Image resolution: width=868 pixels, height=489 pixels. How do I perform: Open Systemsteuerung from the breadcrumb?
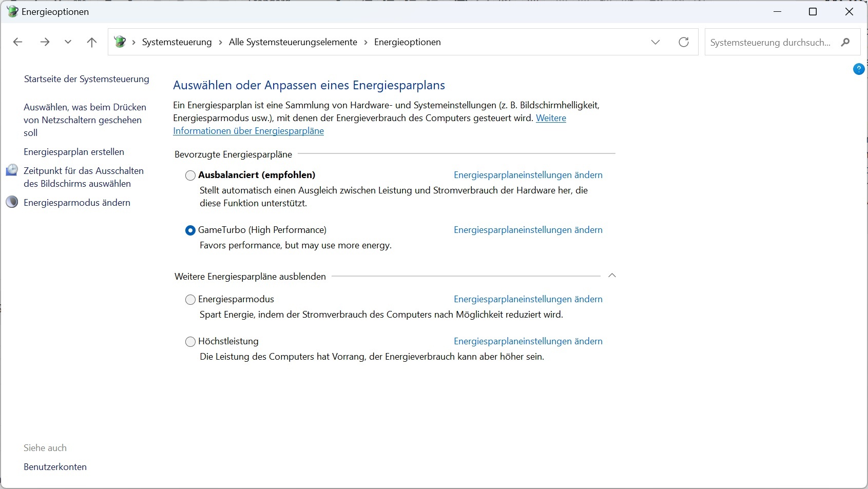click(177, 42)
